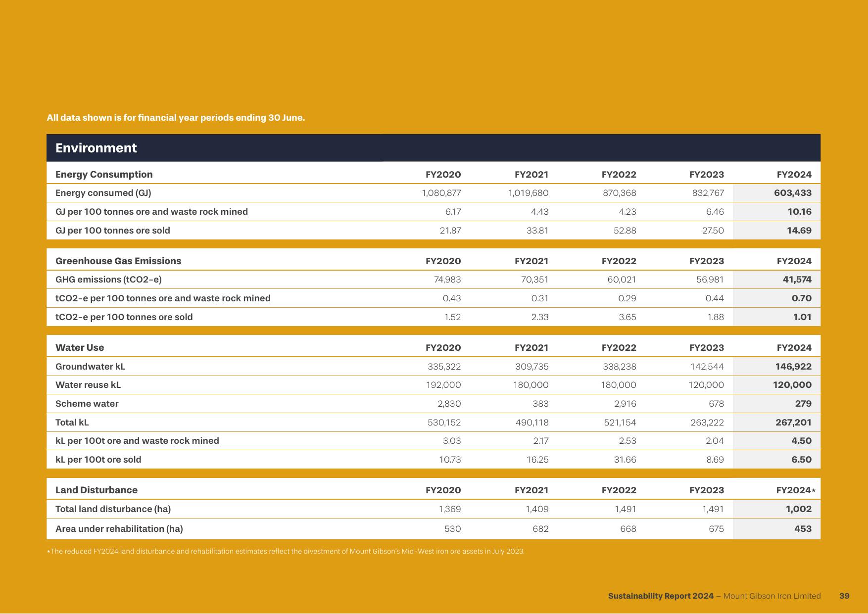Click 'Energy Consumption' section header
868x614 pixels.
pos(104,175)
